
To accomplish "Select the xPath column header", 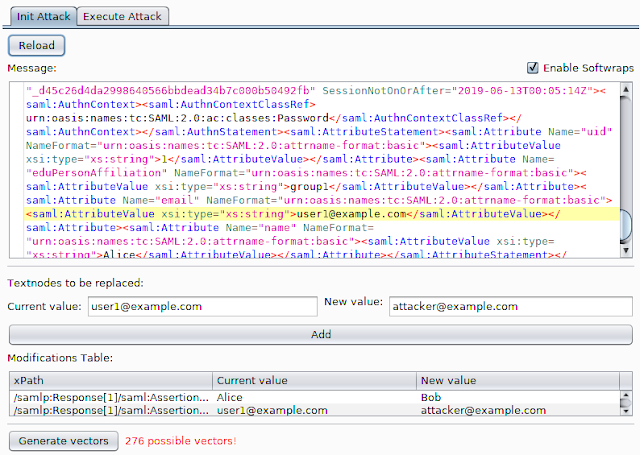I will click(111, 381).
